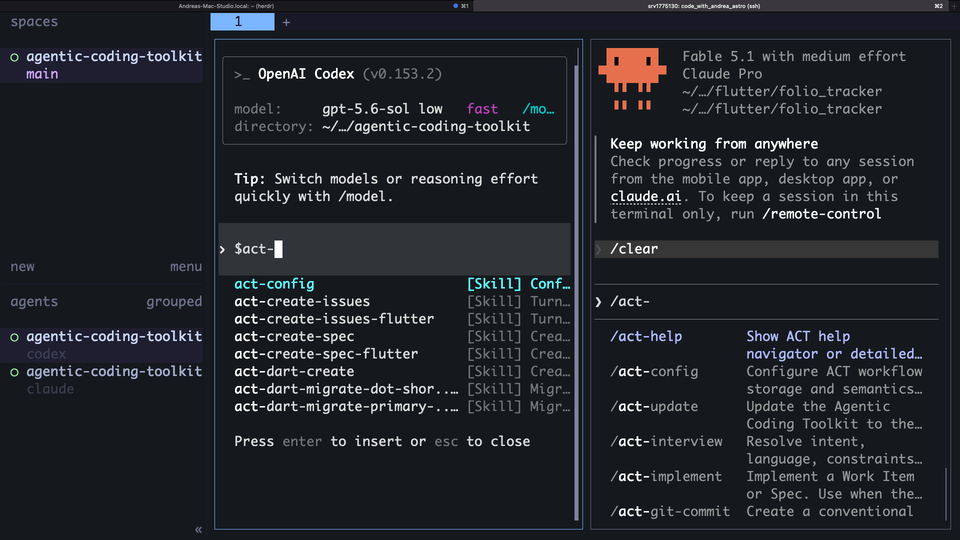Click the /clear command line

(x=766, y=249)
